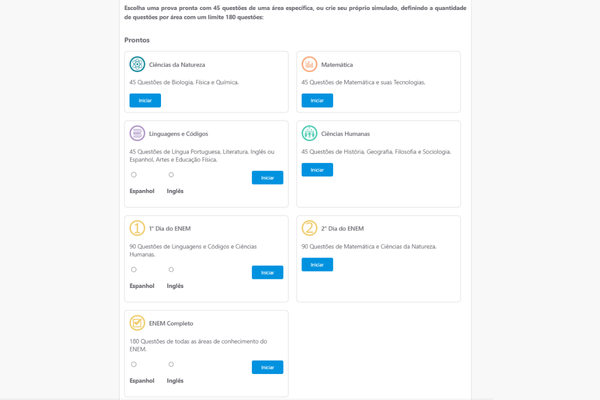Select Espanhol in Linguagens e Códigos card

click(x=134, y=175)
